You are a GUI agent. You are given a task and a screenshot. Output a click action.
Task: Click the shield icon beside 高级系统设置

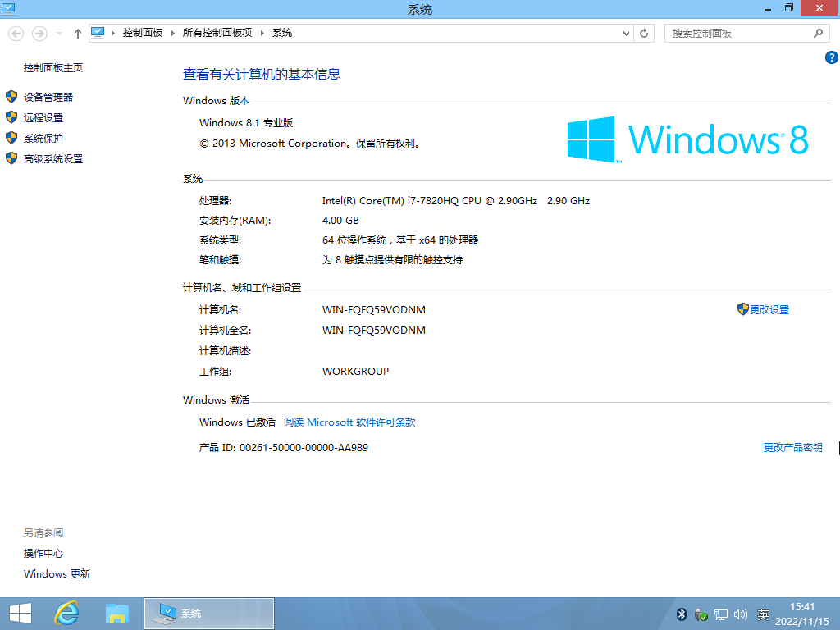coord(11,158)
